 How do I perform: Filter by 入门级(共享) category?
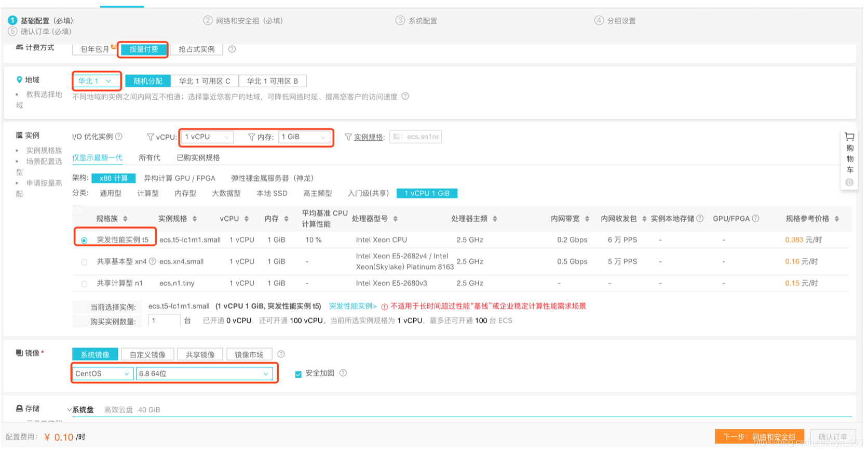(368, 193)
